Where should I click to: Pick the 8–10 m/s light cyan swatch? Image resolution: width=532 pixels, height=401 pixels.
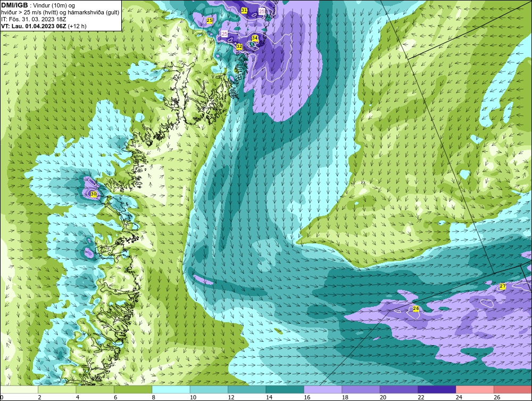pyautogui.click(x=171, y=389)
